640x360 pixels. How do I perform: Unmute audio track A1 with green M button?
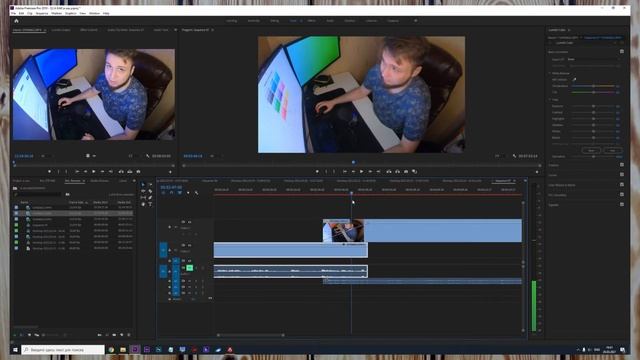coord(189,268)
